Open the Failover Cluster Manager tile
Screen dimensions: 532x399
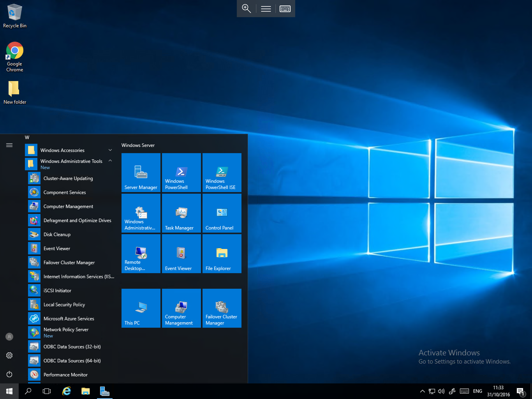click(x=222, y=308)
